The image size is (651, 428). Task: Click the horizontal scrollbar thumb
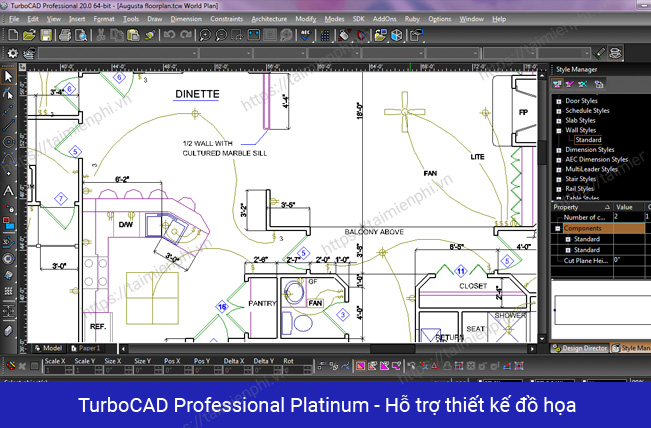pyautogui.click(x=392, y=349)
